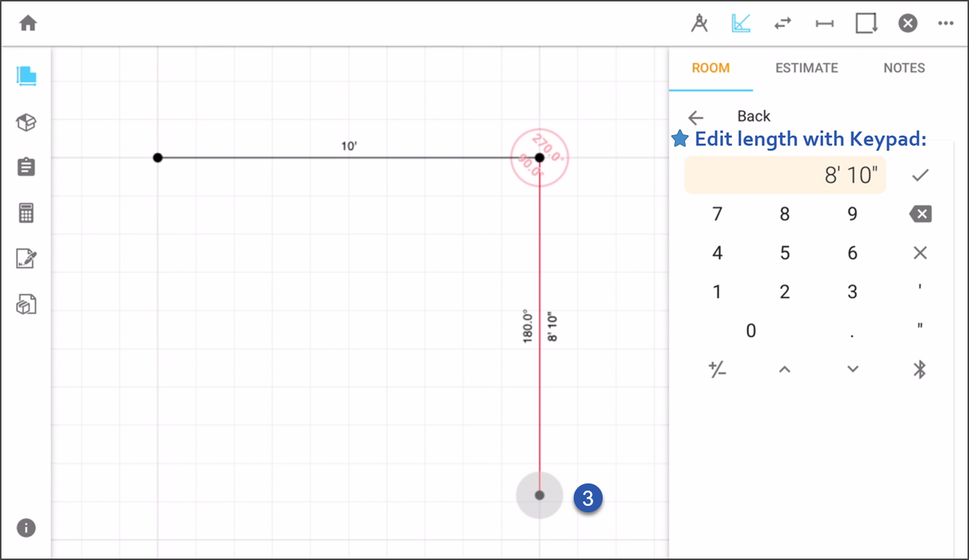Switch to the ESTIMATE tab
969x560 pixels.
point(806,68)
